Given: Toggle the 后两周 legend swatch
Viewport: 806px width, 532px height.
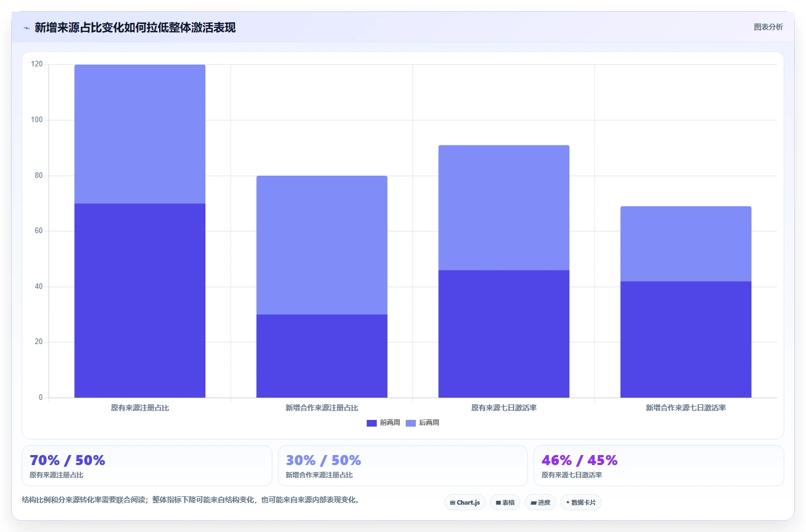Looking at the screenshot, I should pyautogui.click(x=411, y=423).
